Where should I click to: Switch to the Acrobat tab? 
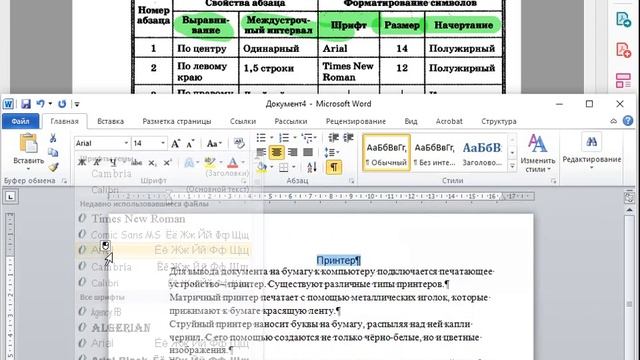(x=449, y=121)
